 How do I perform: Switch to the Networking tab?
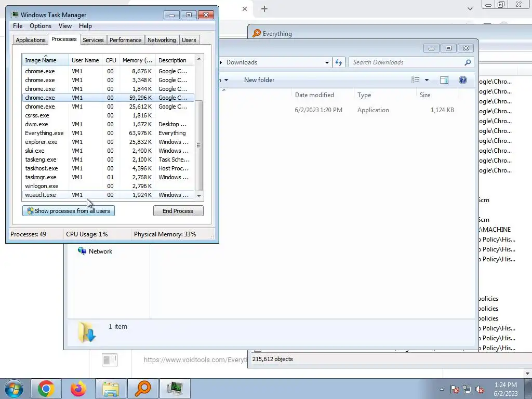click(162, 40)
